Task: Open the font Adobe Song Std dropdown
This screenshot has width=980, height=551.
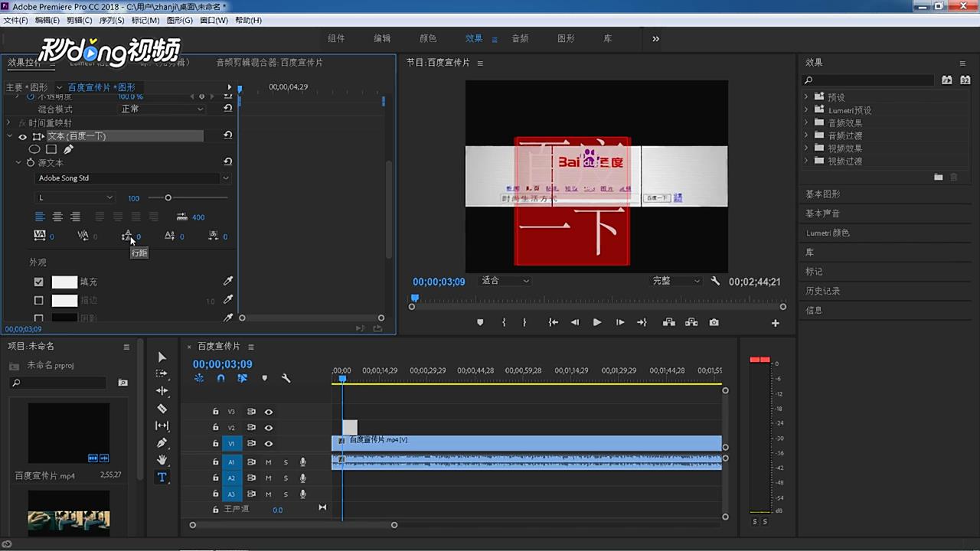Action: (x=133, y=178)
